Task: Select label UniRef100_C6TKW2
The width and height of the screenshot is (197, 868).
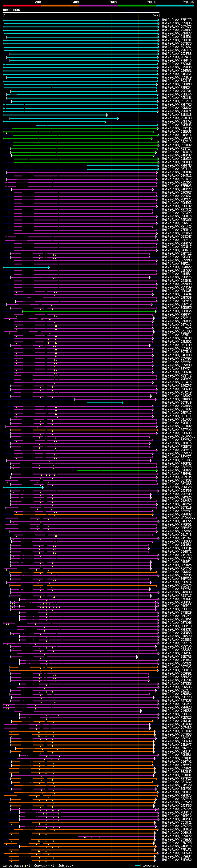Action: [177, 731]
